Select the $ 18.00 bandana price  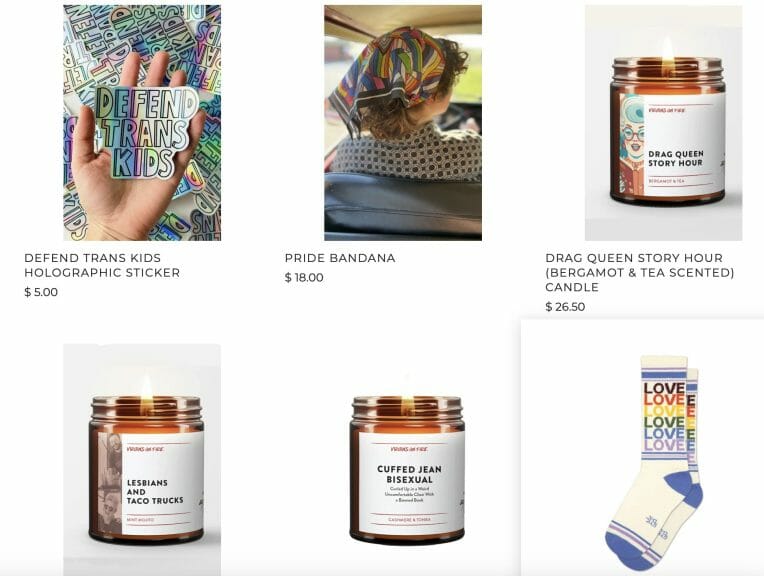coord(304,278)
